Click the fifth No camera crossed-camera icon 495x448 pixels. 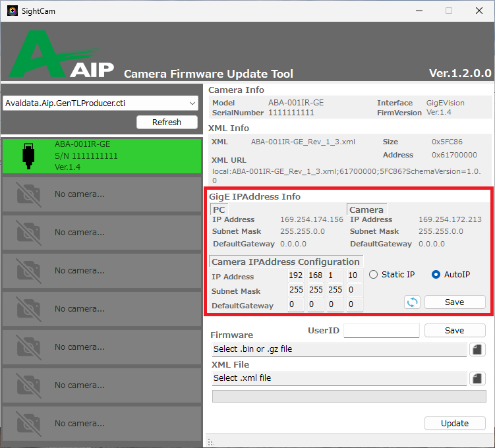pos(28,347)
